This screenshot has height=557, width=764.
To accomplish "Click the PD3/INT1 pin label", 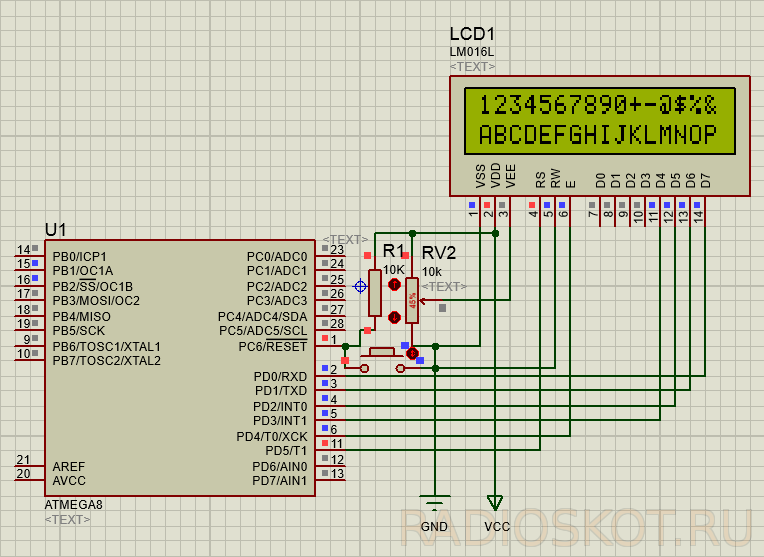I will [280, 421].
